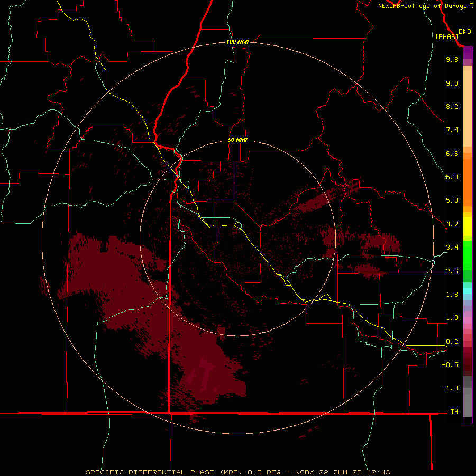This screenshot has height=476, width=476.
Task: Click the 50 NMI range ring label
Action: click(x=237, y=140)
